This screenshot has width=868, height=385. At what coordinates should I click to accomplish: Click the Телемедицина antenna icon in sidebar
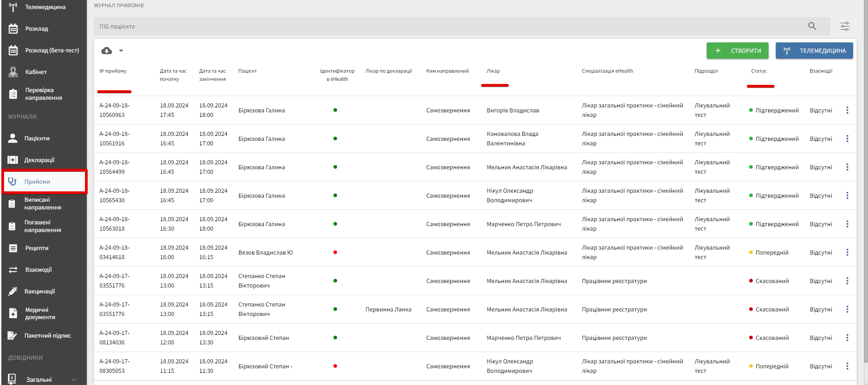[13, 7]
